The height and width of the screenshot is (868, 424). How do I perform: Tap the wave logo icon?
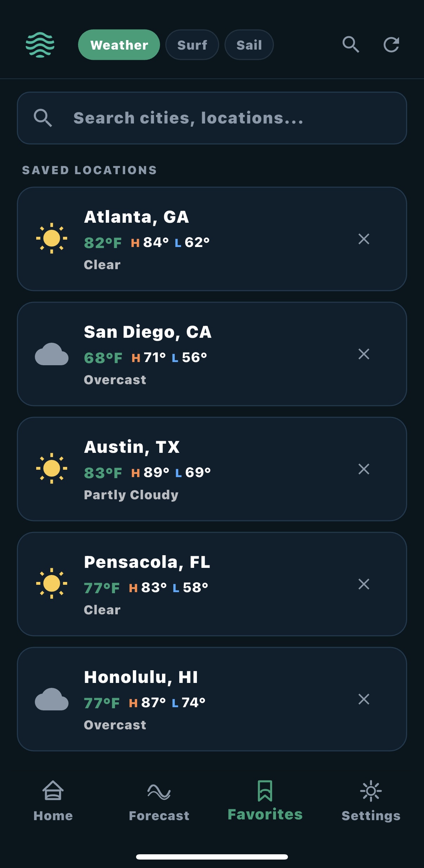click(40, 45)
